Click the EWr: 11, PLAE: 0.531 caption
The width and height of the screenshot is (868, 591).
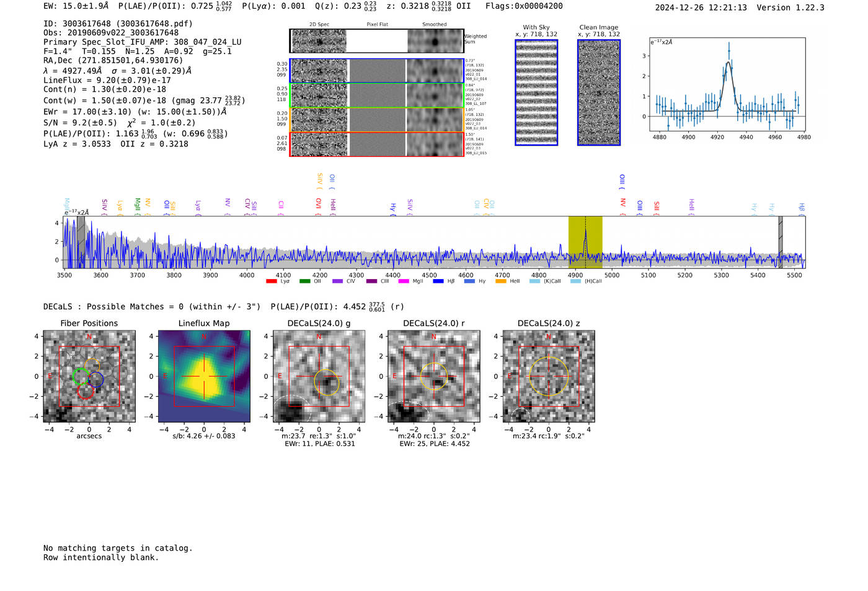(x=320, y=444)
